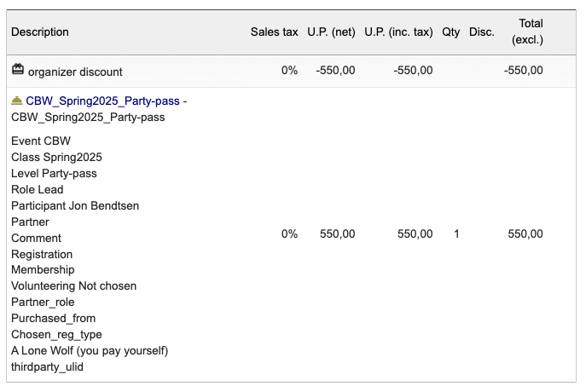Click the Total (excl.) column header
Viewport: 586px width, 392px height.
[x=527, y=32]
